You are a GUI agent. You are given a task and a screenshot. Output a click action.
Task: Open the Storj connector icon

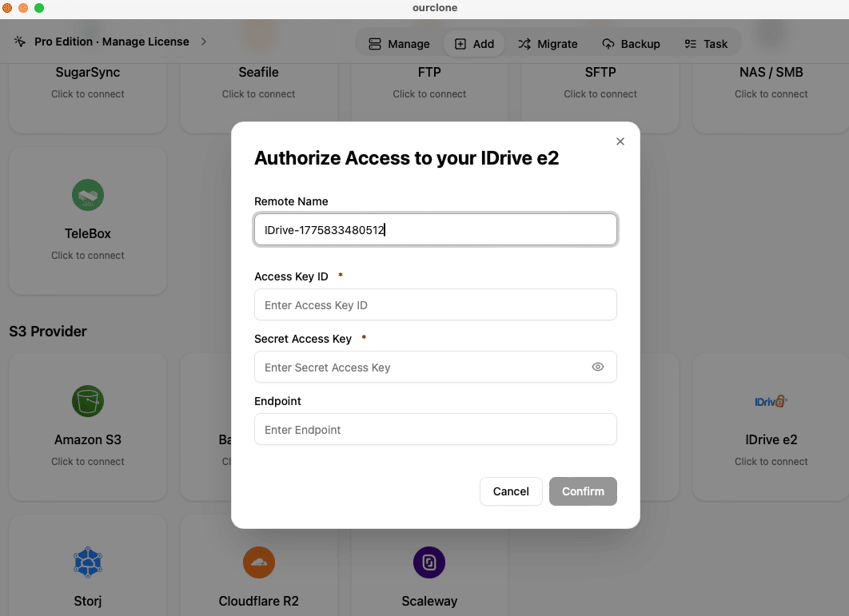[x=87, y=562]
